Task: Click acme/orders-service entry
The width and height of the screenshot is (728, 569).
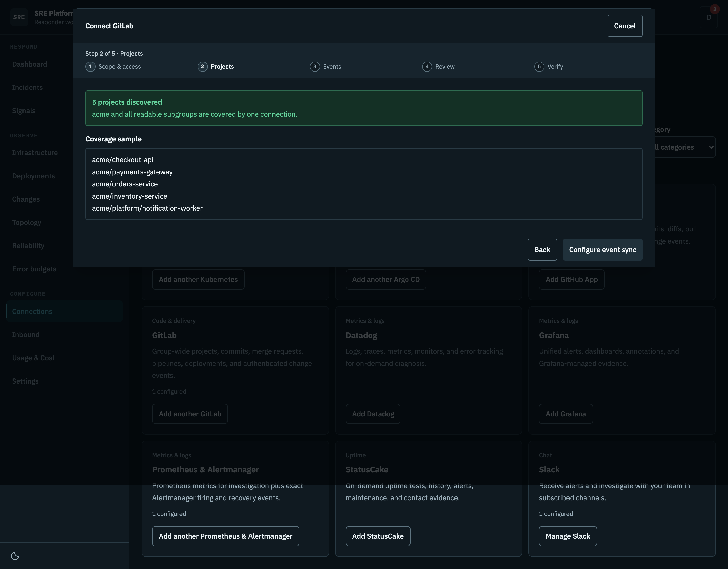Action: (x=125, y=184)
